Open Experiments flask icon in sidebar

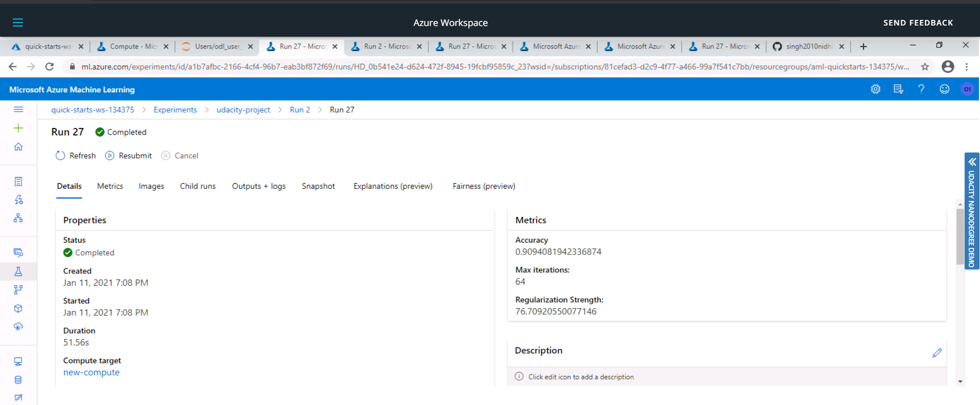click(x=18, y=271)
